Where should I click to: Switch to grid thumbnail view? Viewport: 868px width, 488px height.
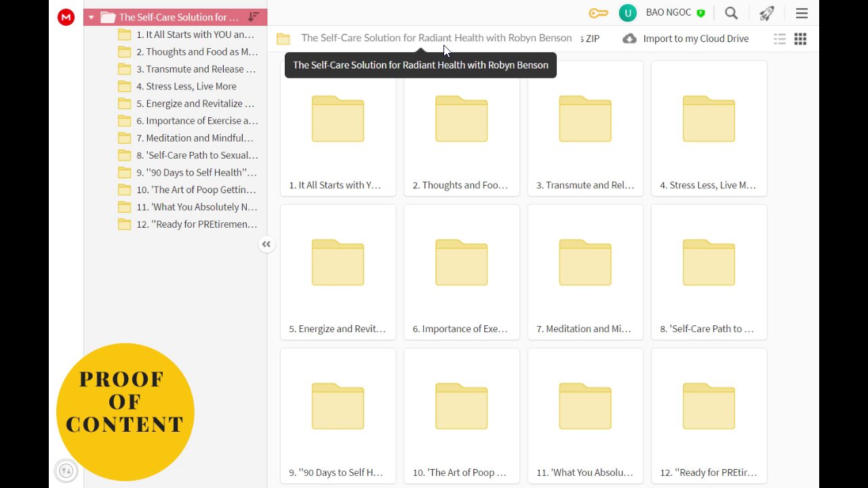(800, 39)
